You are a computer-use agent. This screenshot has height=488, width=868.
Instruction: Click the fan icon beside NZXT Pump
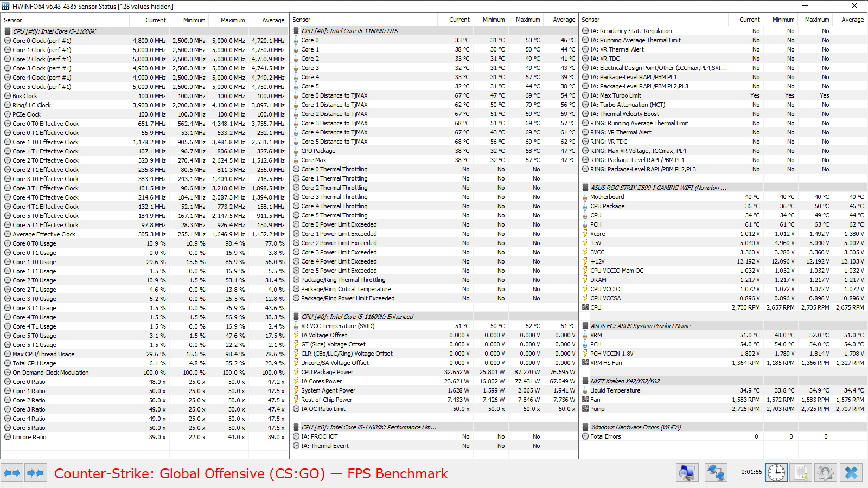coord(585,409)
